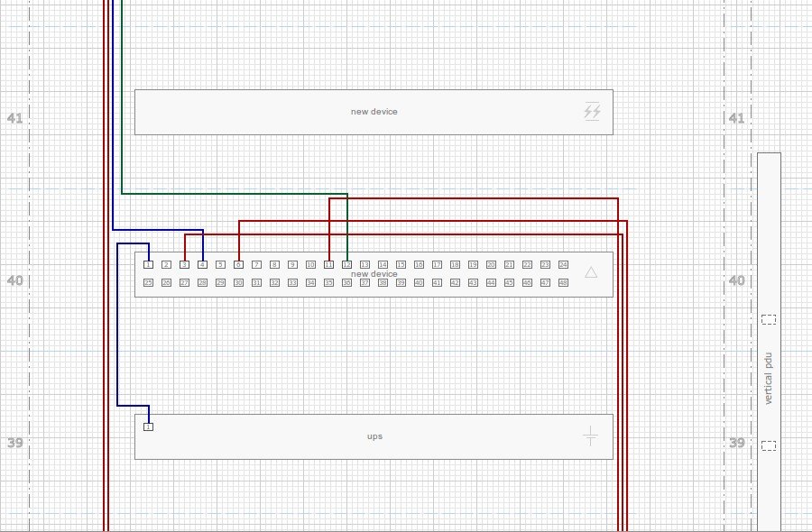Click rack unit number 40 on left rail

pyautogui.click(x=15, y=280)
